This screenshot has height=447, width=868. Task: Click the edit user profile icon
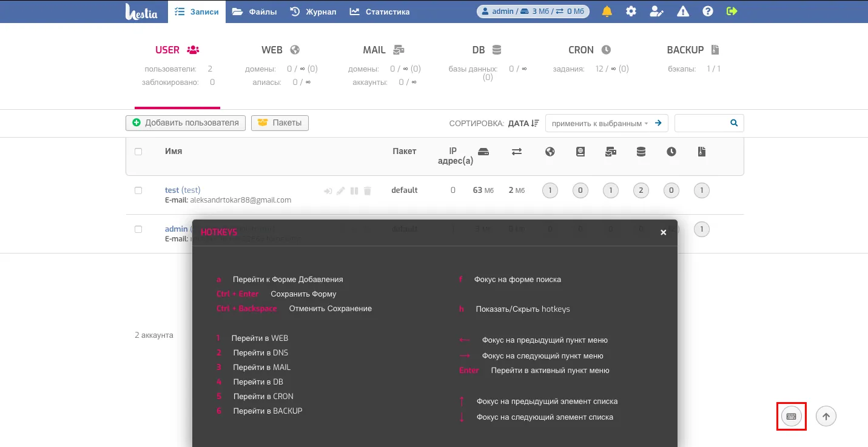pos(656,12)
